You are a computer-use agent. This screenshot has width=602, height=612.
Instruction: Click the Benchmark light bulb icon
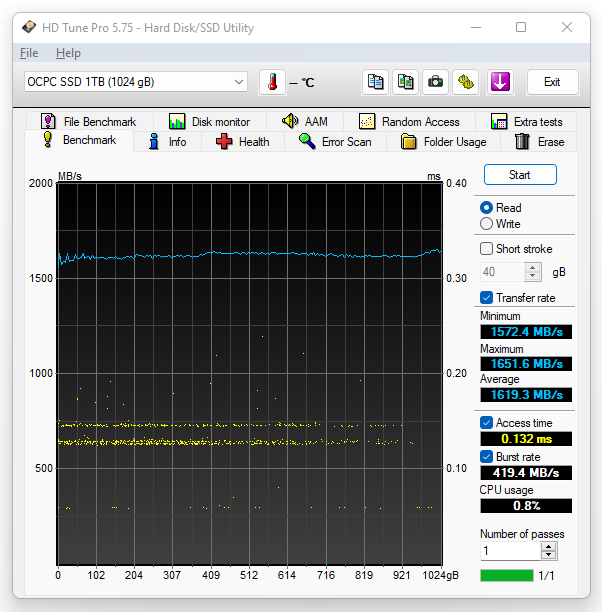click(x=48, y=140)
